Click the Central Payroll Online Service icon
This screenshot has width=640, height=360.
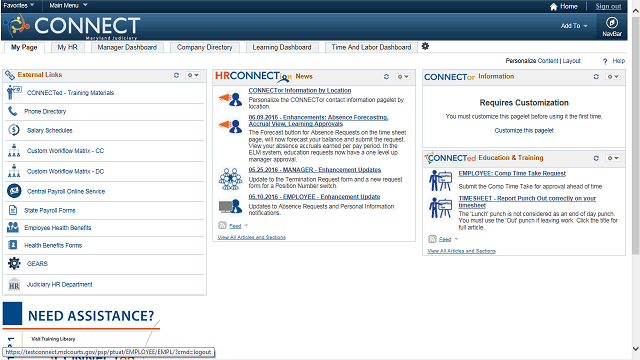click(14, 191)
